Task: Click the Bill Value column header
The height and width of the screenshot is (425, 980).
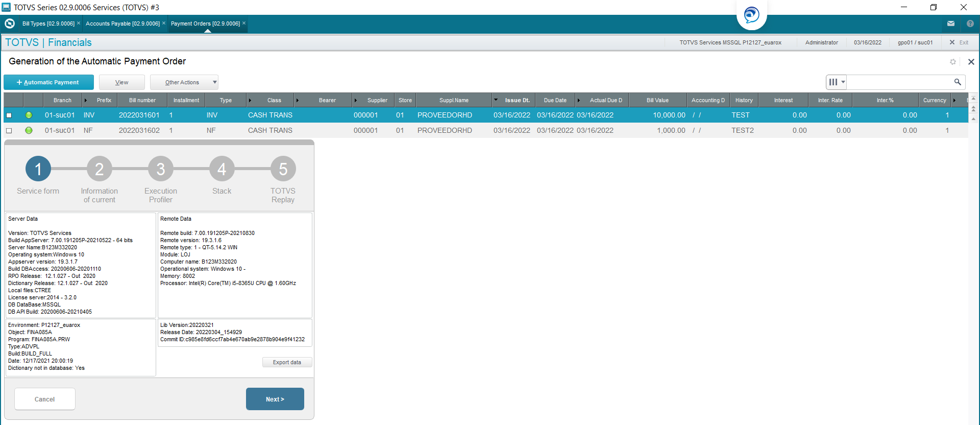Action: (x=657, y=100)
